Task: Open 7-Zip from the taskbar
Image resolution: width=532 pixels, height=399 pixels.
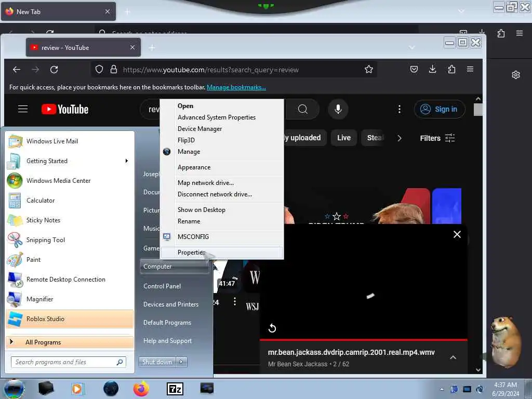Action: point(175,389)
